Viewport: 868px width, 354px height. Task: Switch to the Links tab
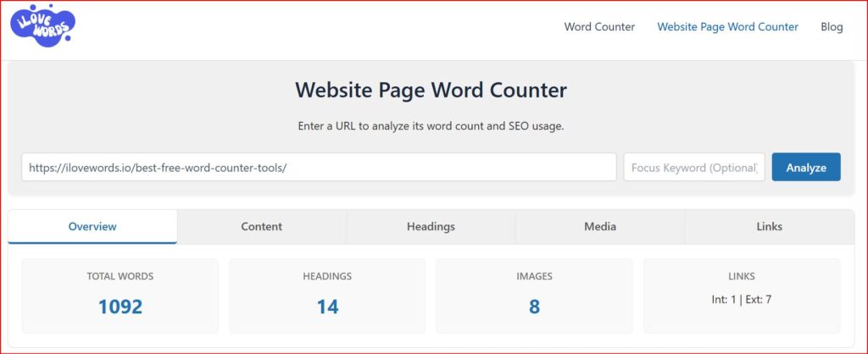(769, 227)
